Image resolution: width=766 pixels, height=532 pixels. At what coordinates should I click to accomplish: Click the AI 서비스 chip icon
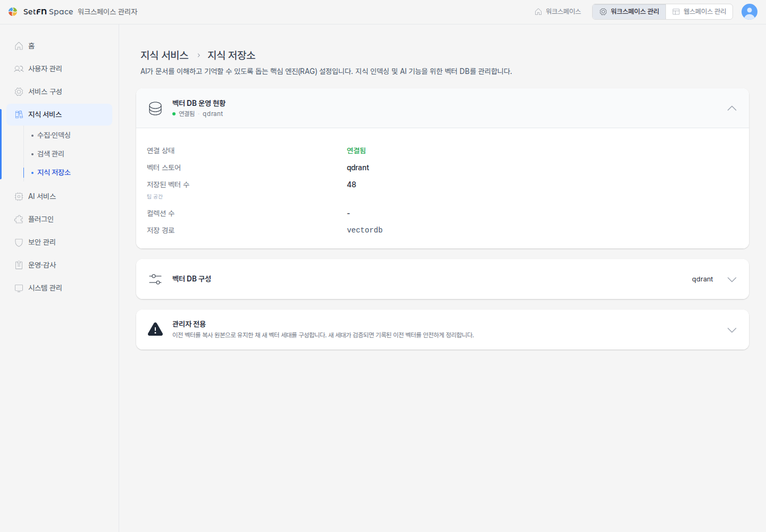tap(19, 197)
